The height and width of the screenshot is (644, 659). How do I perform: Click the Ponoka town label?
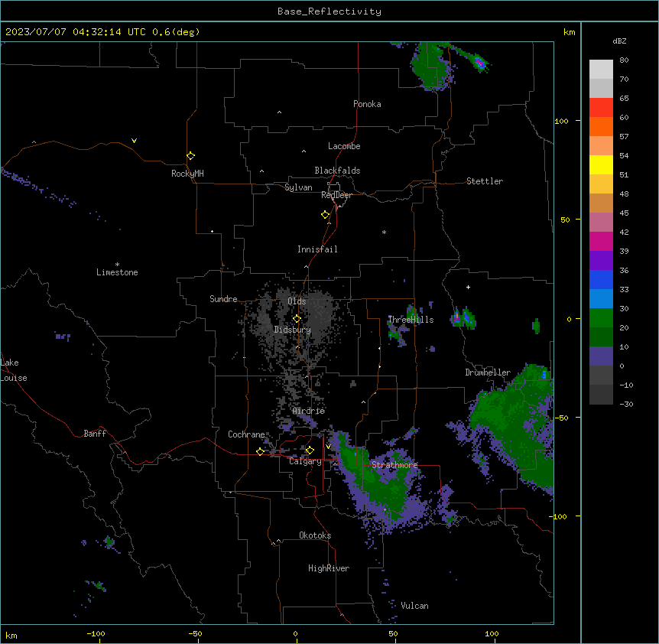367,104
